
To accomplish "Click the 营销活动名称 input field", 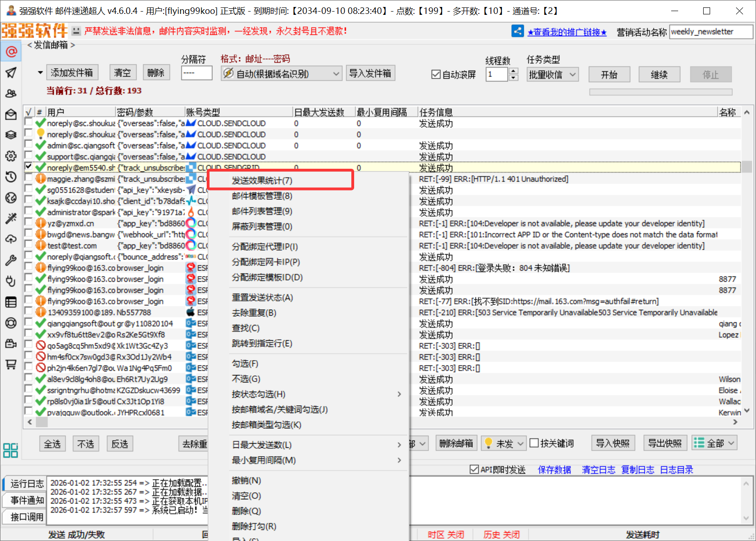I will (711, 32).
